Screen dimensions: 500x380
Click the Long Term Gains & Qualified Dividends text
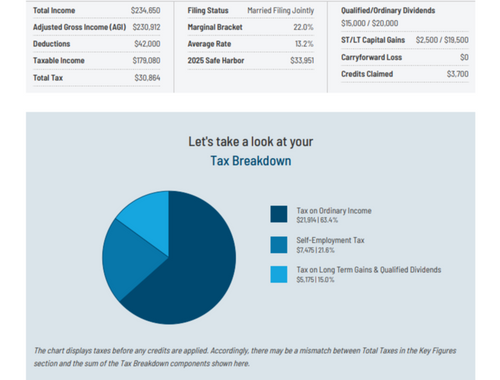pos(369,270)
